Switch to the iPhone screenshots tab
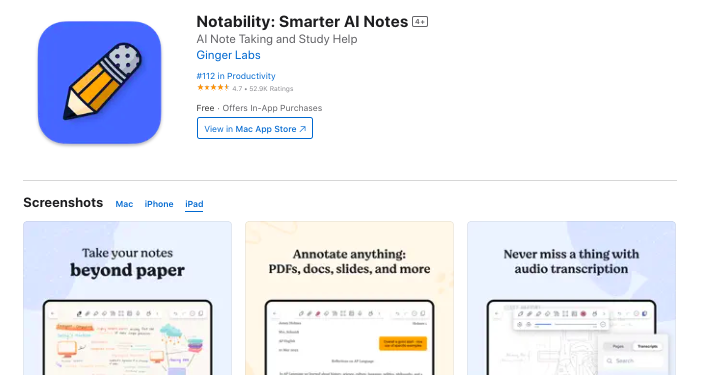 (x=159, y=204)
